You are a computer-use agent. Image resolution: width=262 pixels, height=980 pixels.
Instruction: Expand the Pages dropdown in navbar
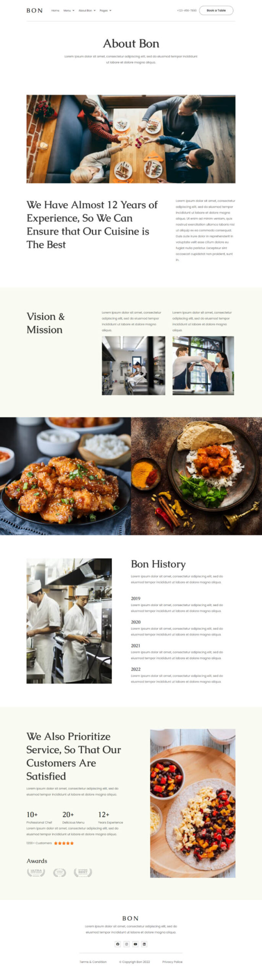click(106, 10)
